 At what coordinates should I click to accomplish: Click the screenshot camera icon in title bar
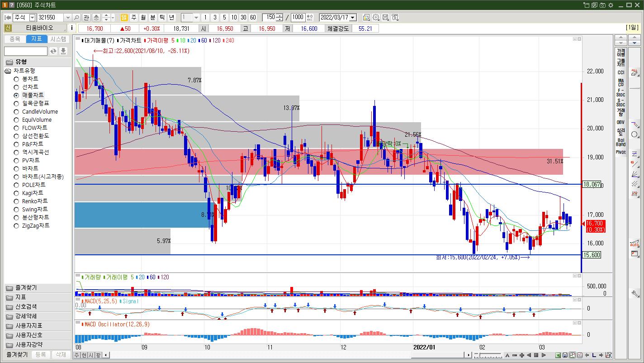602,5
